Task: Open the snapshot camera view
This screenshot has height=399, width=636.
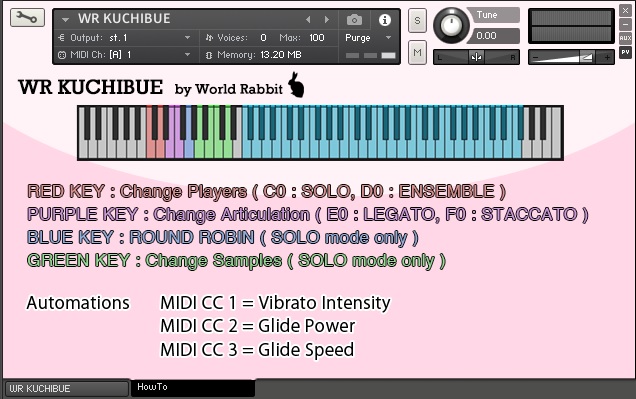Action: [354, 19]
